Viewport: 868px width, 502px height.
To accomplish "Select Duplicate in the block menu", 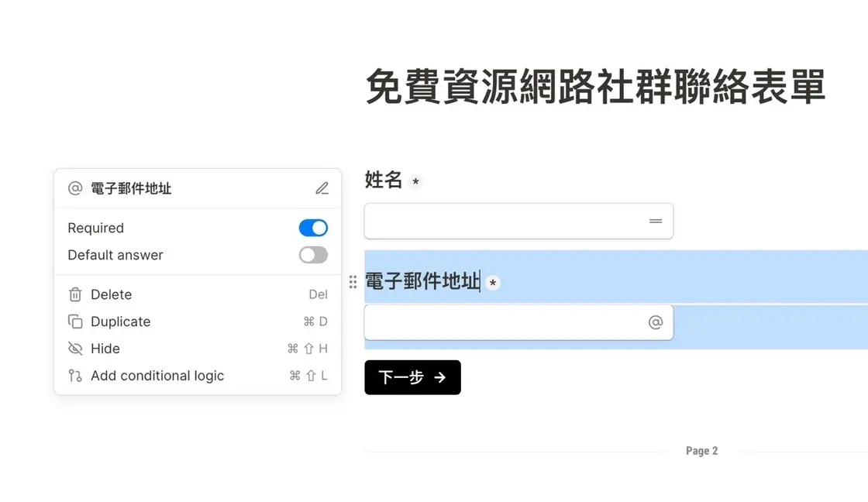I will coord(198,321).
